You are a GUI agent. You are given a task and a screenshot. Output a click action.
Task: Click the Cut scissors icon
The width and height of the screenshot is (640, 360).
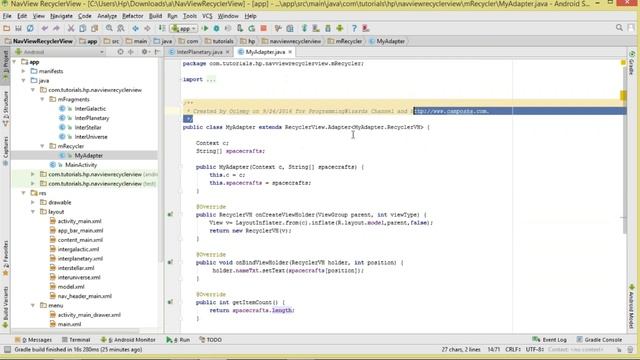(71, 28)
